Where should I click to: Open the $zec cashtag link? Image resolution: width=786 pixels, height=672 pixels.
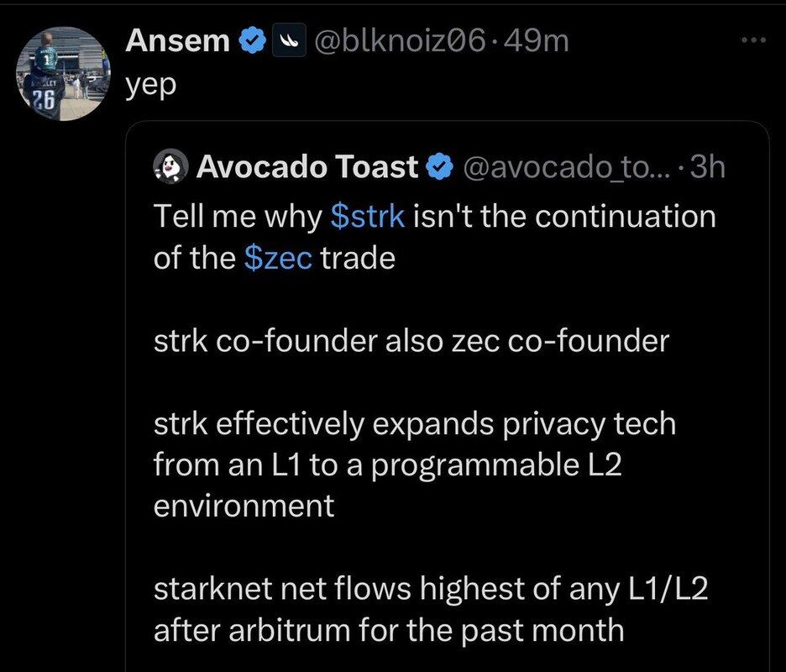(x=278, y=258)
